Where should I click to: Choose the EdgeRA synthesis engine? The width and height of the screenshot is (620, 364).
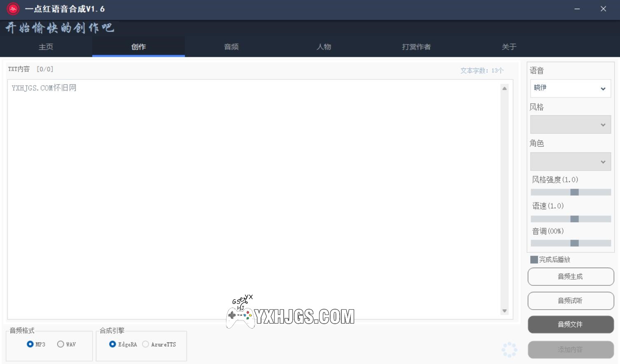tap(112, 344)
